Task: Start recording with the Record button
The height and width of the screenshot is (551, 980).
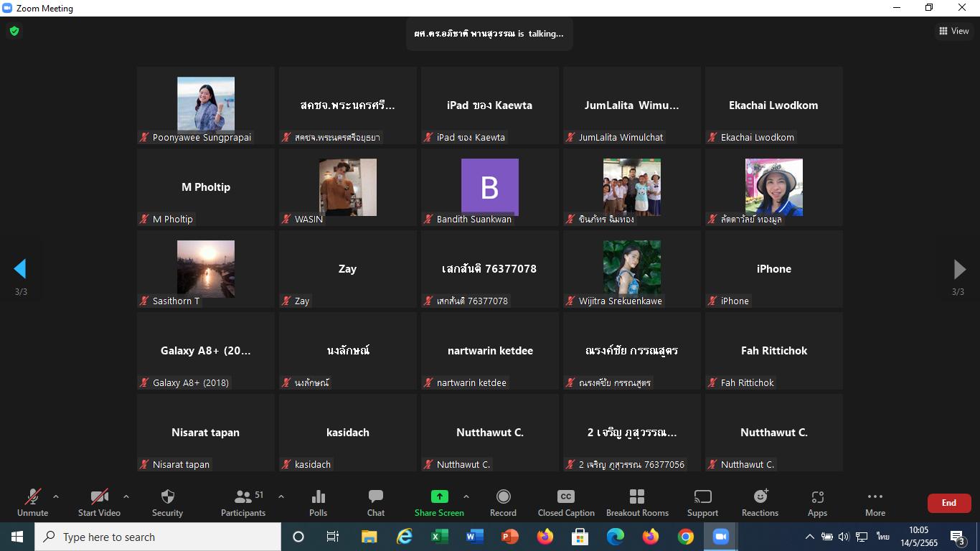Action: [503, 502]
